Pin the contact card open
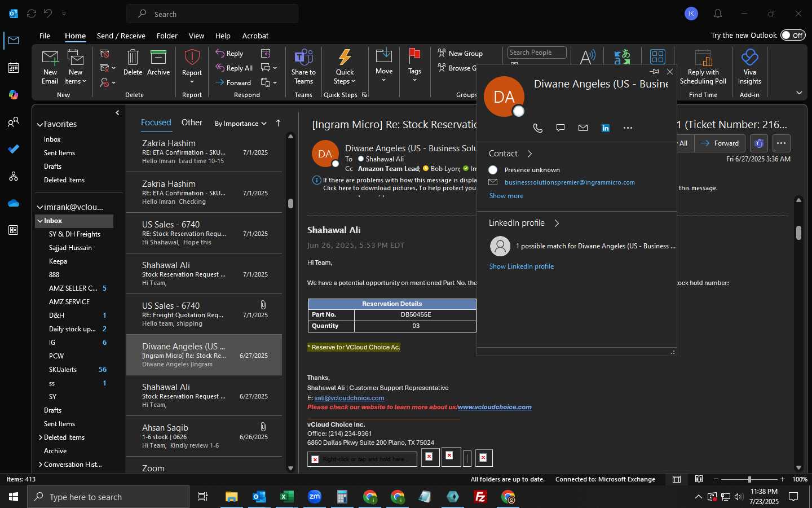 pos(654,72)
